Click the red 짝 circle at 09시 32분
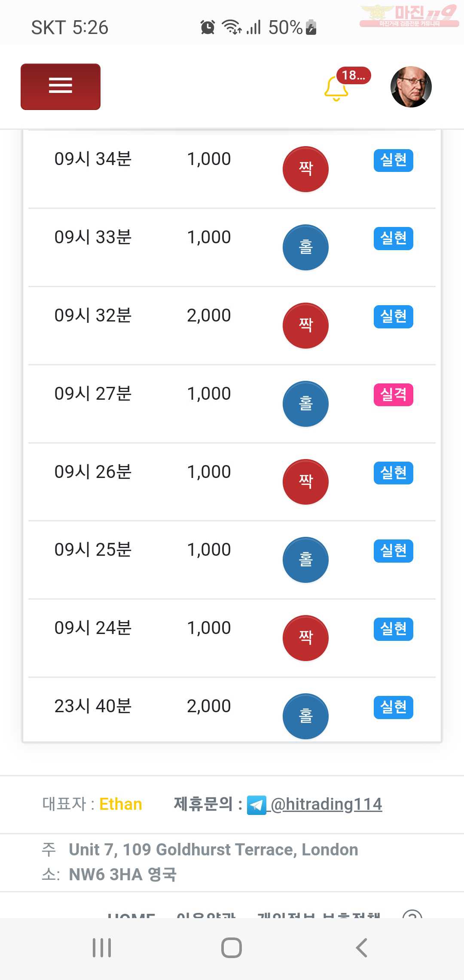 coord(305,325)
